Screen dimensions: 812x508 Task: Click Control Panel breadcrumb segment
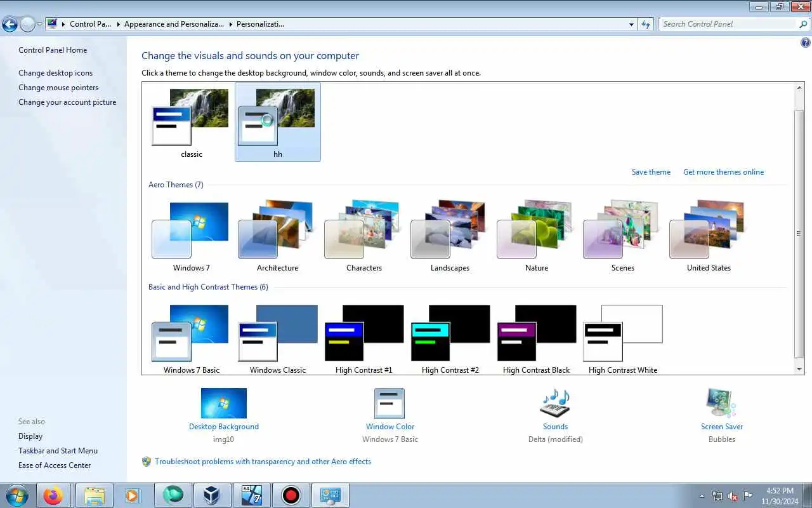[90, 24]
